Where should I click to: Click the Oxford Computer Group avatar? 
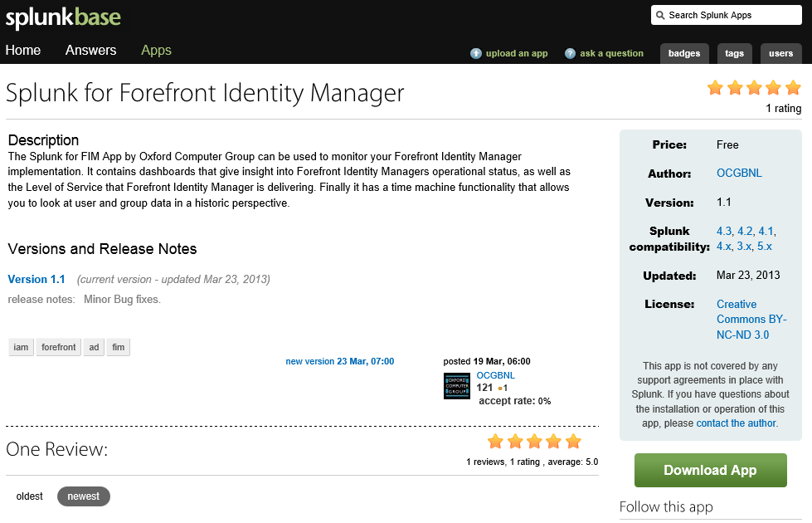point(457,386)
